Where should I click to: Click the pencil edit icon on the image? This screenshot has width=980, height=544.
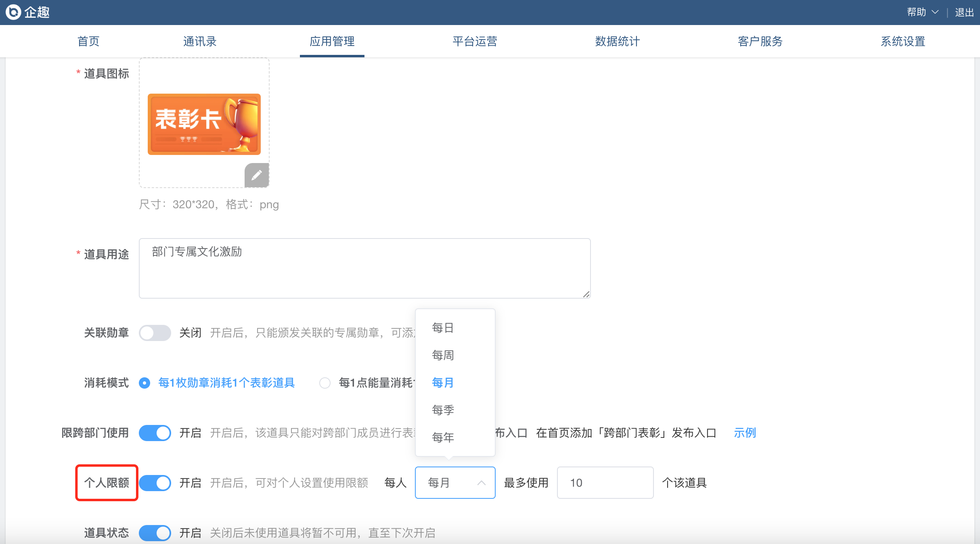pyautogui.click(x=257, y=175)
